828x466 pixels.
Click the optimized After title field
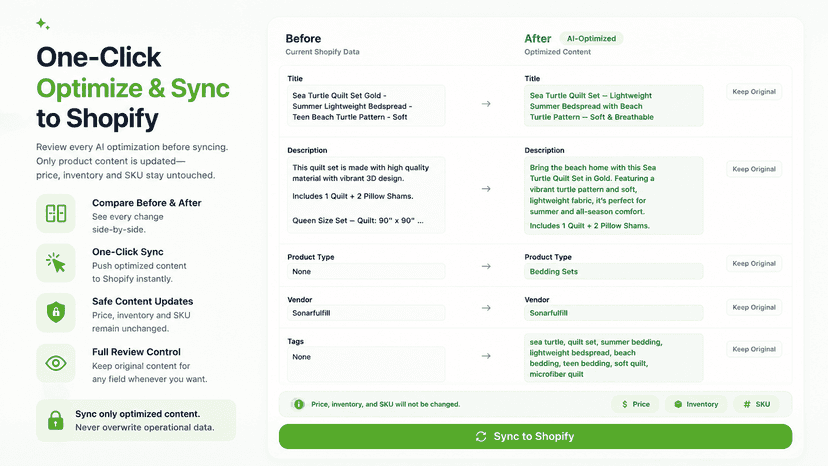(614, 106)
